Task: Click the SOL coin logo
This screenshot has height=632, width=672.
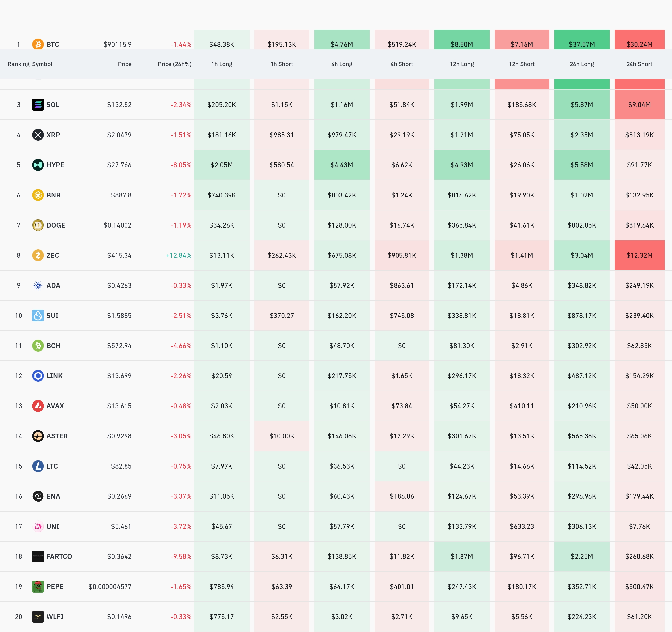Action: tap(38, 105)
